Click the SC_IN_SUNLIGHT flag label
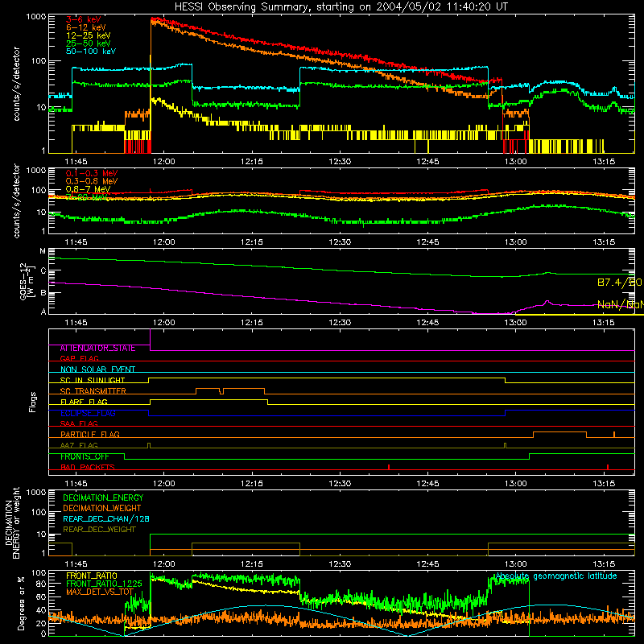This screenshot has width=644, height=644. coord(93,380)
